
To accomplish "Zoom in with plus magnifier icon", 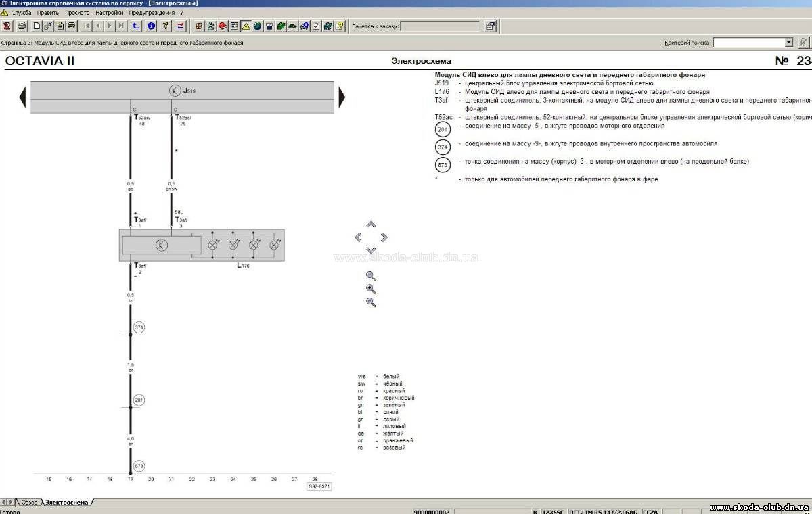I will point(371,289).
